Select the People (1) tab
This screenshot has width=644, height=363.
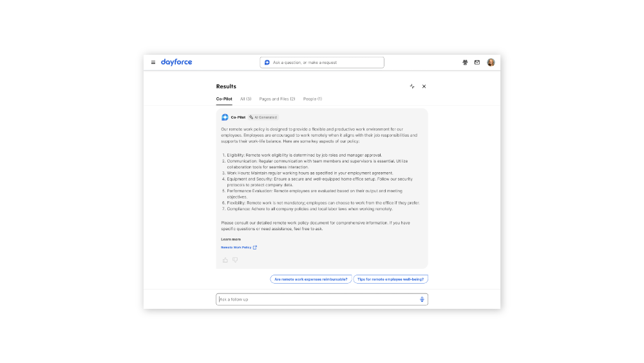coord(312,99)
